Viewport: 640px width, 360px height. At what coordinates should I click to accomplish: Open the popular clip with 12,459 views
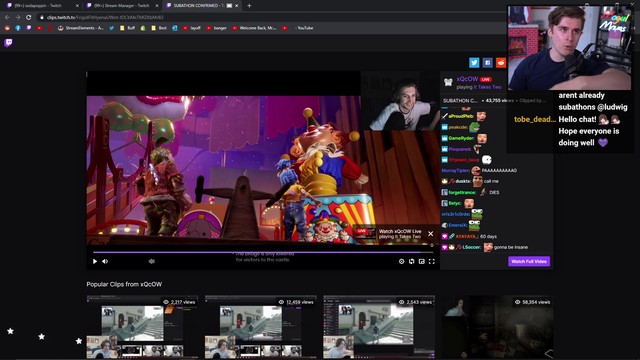(260, 327)
